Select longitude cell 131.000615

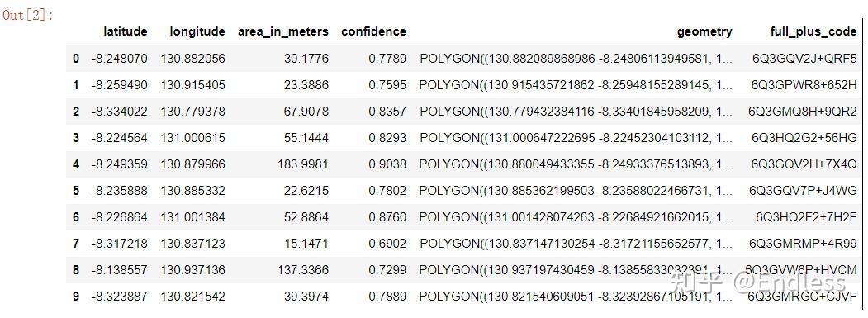(193, 138)
